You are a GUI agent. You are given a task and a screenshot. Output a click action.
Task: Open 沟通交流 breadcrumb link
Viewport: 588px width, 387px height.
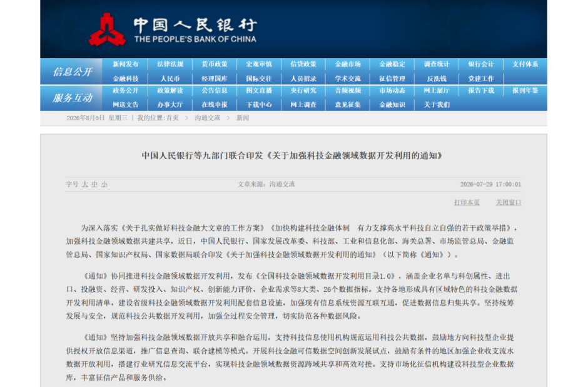pos(208,118)
